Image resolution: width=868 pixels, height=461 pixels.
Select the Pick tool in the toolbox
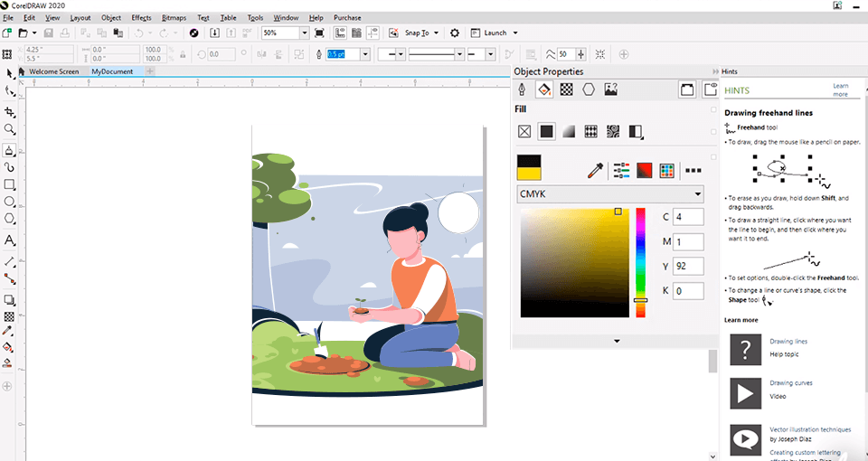click(9, 73)
